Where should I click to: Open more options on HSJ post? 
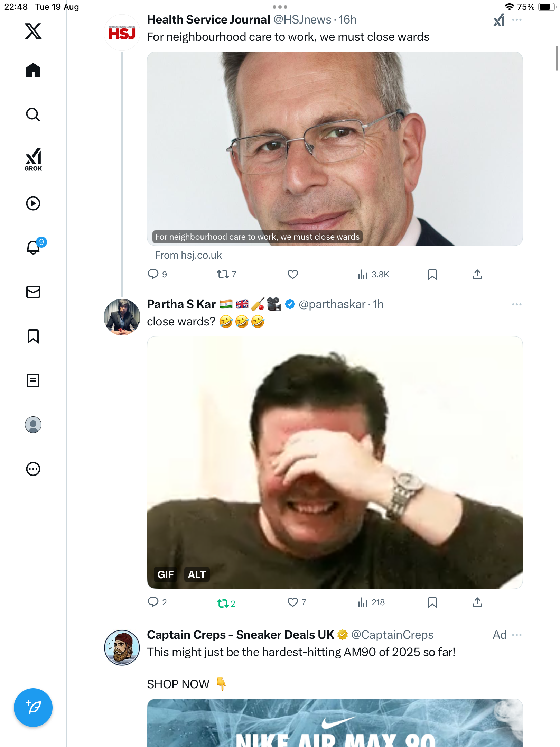(x=516, y=20)
